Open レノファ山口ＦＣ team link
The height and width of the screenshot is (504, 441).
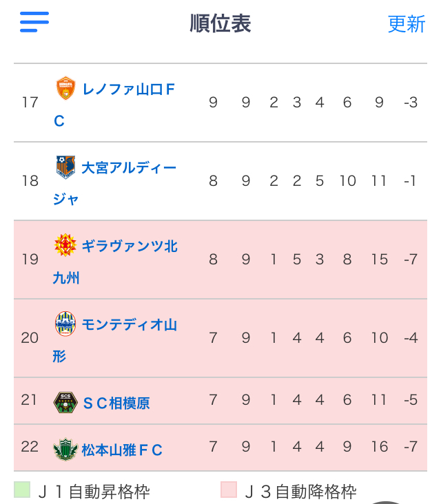point(128,90)
